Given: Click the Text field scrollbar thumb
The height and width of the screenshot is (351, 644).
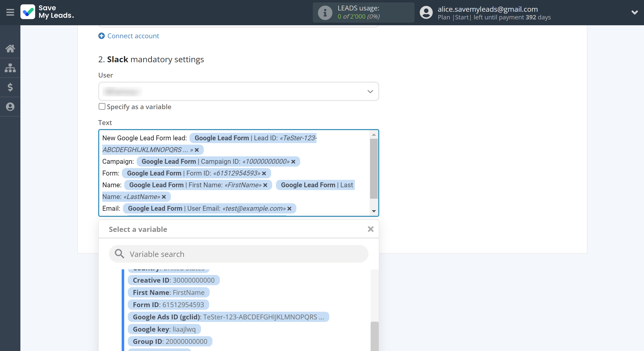Looking at the screenshot, I should [374, 168].
